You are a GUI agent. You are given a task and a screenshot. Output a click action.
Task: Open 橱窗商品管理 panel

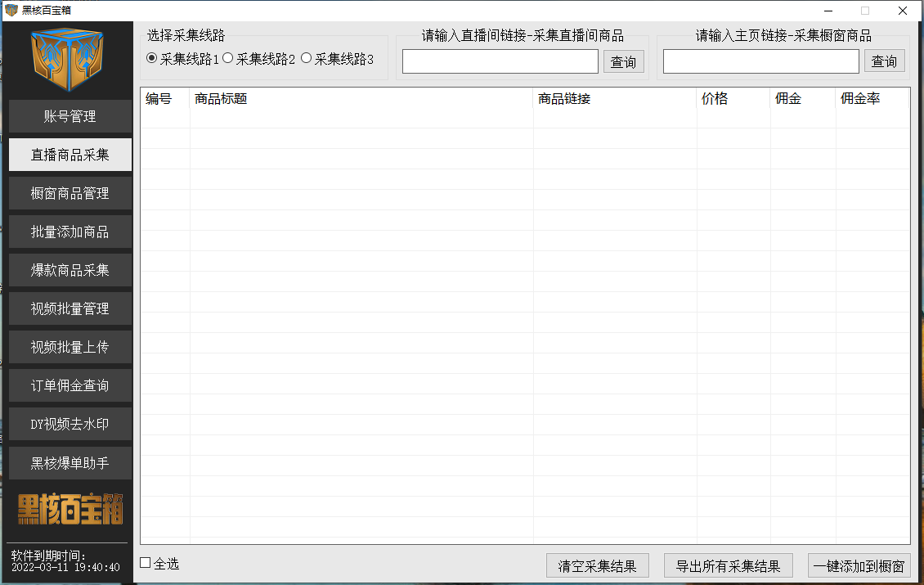(x=70, y=193)
